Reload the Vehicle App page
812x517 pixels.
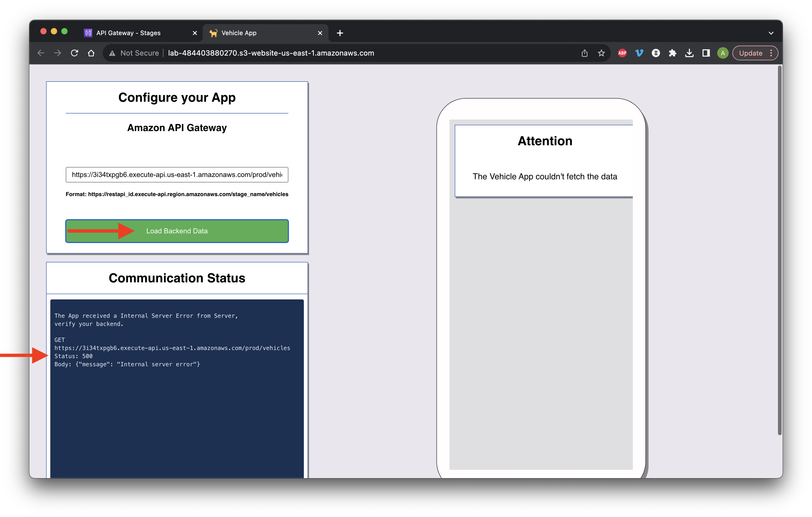[x=75, y=53]
